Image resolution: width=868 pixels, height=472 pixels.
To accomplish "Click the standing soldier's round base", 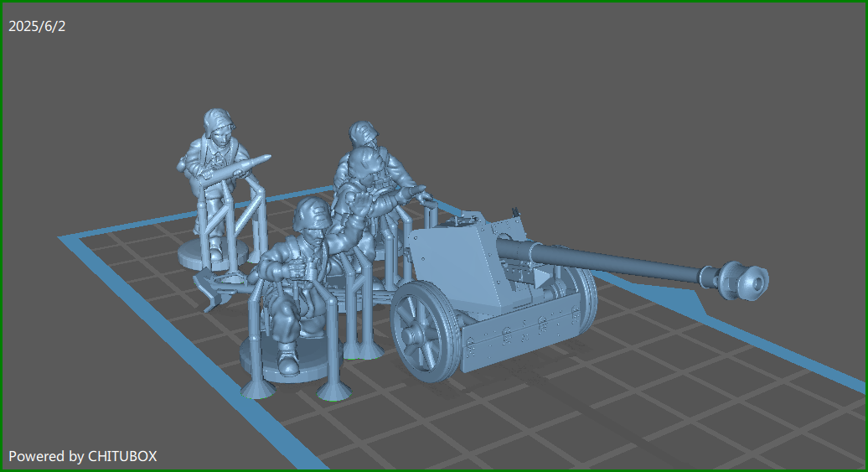I will pyautogui.click(x=194, y=254).
